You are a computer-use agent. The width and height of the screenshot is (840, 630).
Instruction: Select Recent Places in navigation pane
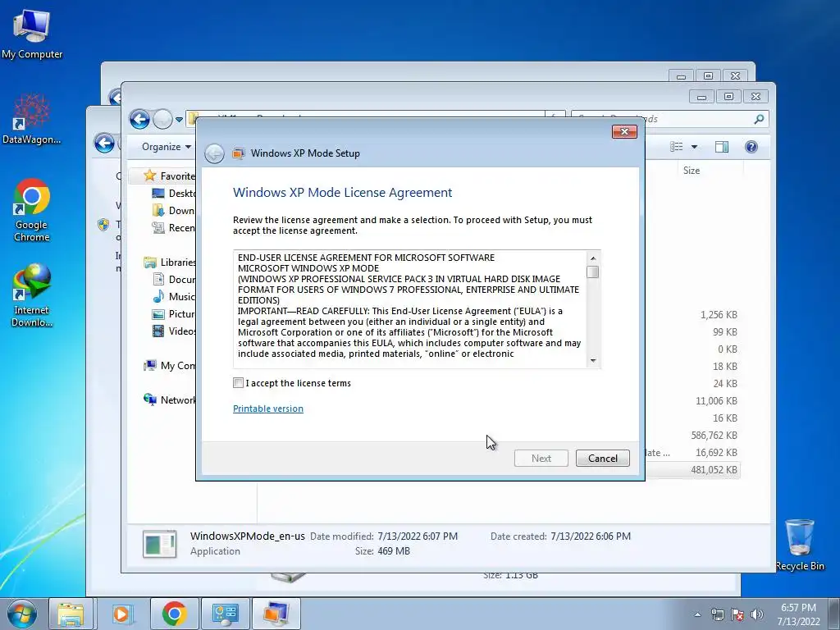pos(174,228)
